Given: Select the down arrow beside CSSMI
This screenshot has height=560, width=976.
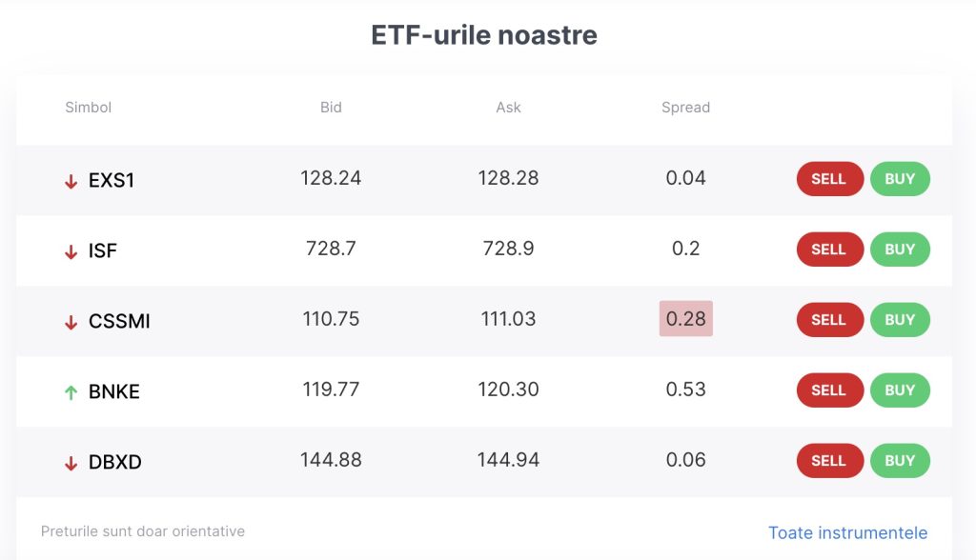Looking at the screenshot, I should [x=71, y=321].
